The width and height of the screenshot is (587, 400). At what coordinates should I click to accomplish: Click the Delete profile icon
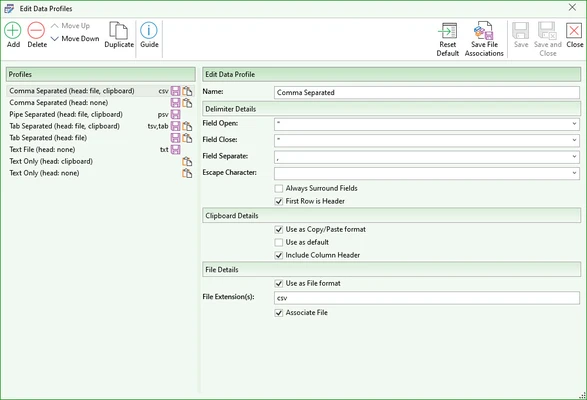pyautogui.click(x=36, y=31)
